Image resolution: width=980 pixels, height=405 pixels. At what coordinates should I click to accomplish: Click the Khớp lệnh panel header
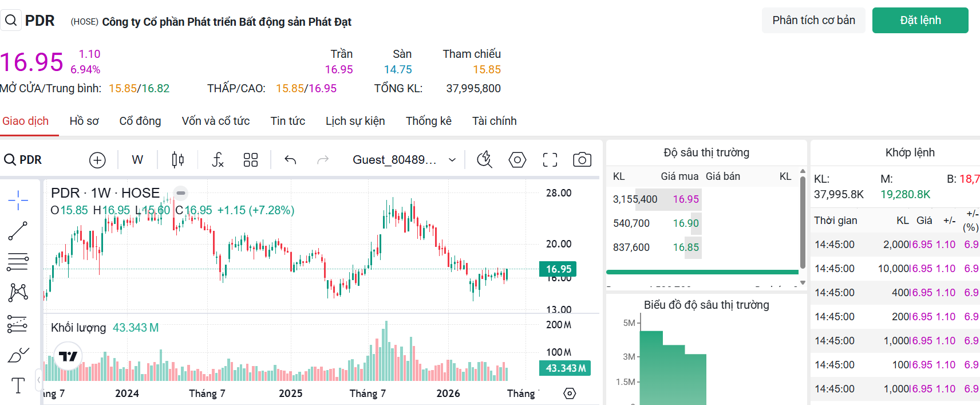910,152
